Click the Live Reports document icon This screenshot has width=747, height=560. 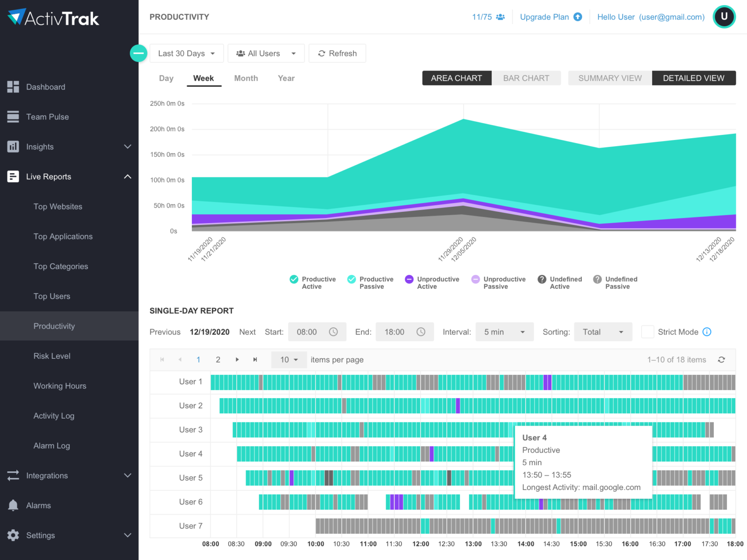point(13,176)
